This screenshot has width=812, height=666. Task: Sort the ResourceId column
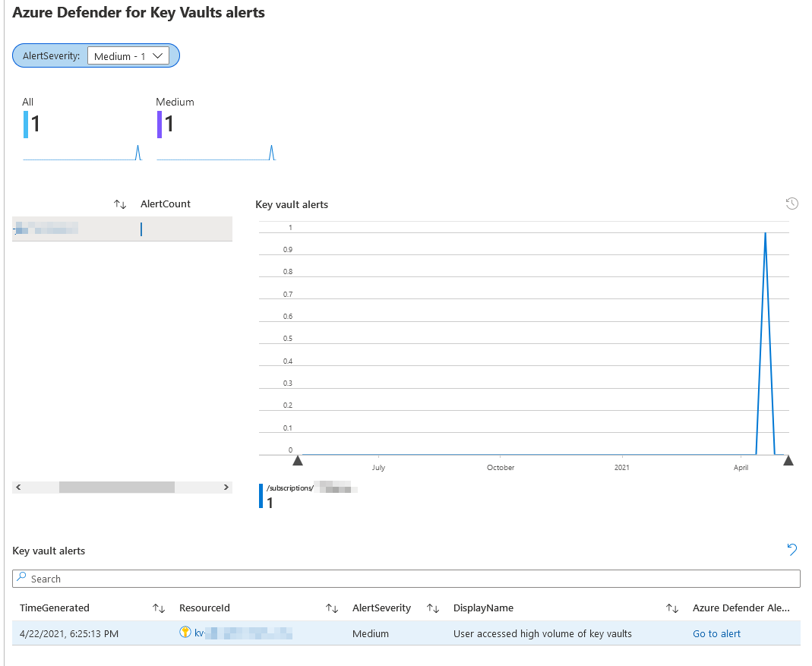tap(332, 608)
